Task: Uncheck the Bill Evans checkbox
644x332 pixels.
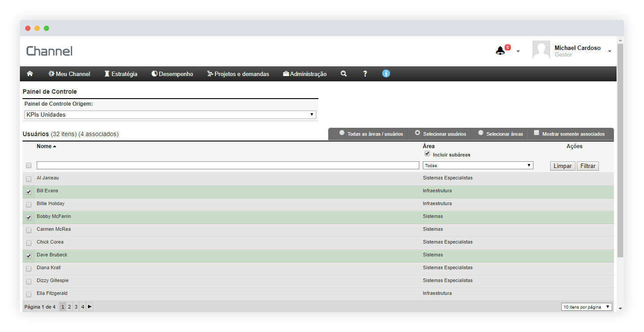Action: [29, 192]
